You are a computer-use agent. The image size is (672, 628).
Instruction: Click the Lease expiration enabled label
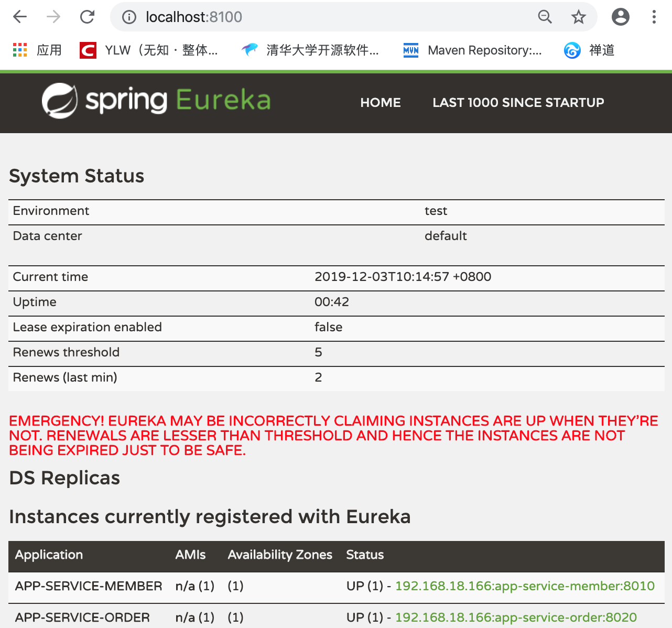[x=88, y=327]
